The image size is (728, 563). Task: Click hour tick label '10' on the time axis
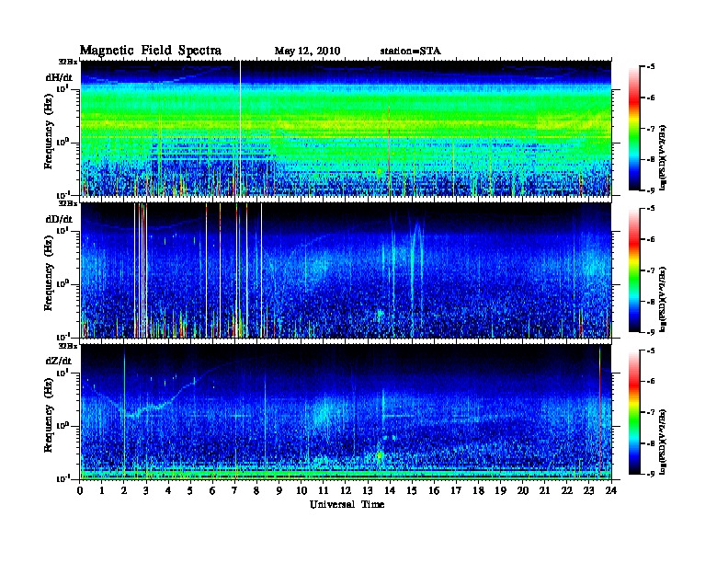[x=301, y=490]
